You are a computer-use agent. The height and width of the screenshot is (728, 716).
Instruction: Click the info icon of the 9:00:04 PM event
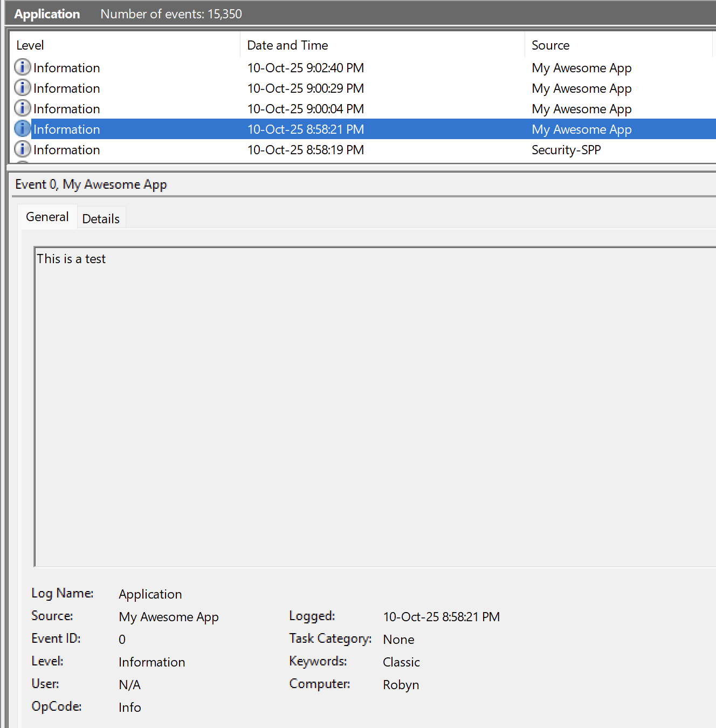tap(22, 108)
